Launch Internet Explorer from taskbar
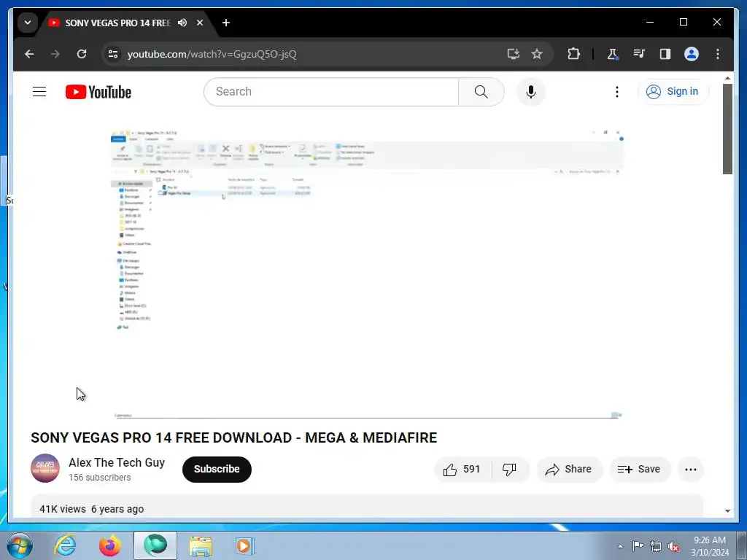Screen dimensions: 747x560 [65, 545]
